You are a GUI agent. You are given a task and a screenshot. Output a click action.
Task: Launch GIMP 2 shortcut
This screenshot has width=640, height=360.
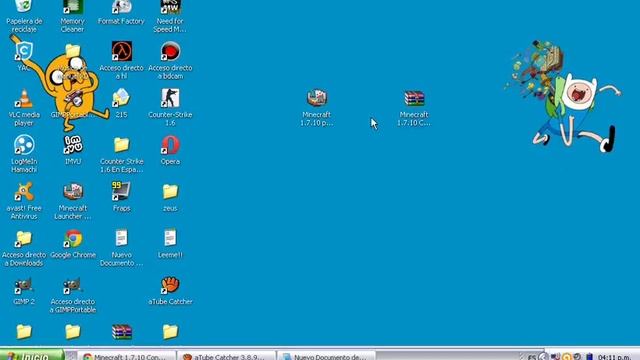click(x=24, y=291)
